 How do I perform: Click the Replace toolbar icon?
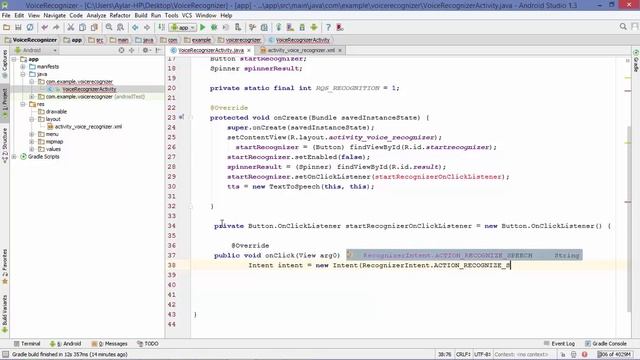click(121, 27)
